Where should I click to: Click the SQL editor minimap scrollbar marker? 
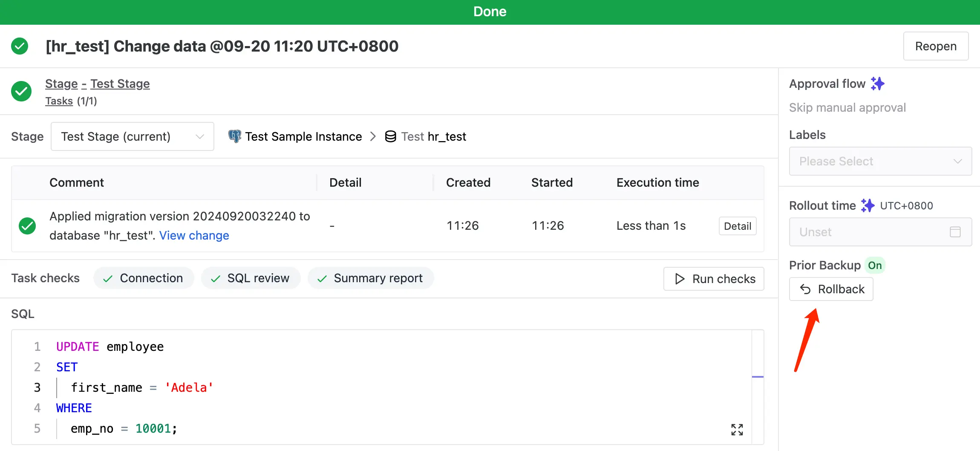(x=758, y=377)
